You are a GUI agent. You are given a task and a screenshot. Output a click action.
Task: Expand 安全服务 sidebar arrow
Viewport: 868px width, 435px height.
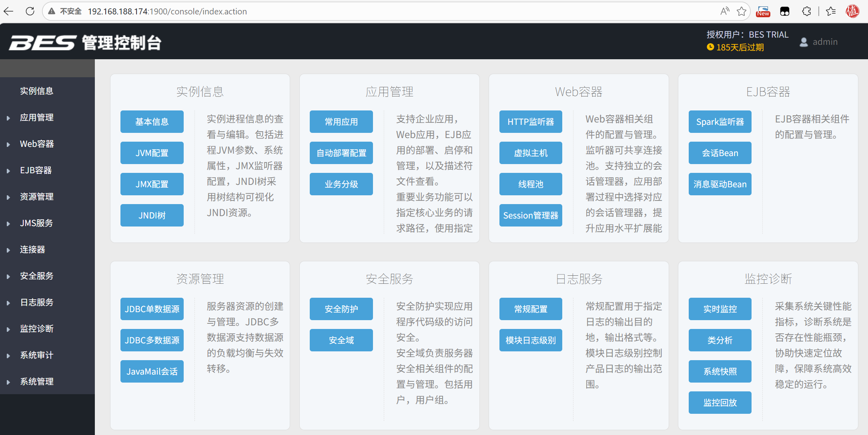(8, 277)
